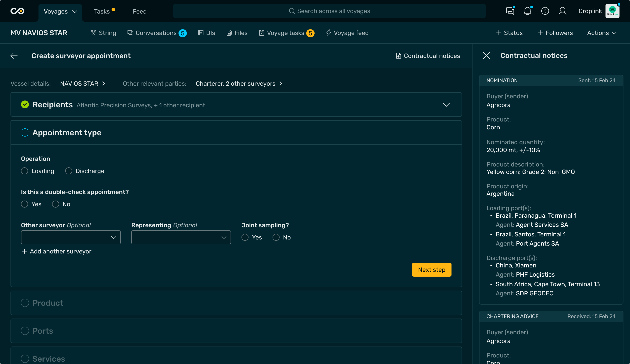Click the Search across all voyages field
The height and width of the screenshot is (364, 630).
[x=329, y=11]
